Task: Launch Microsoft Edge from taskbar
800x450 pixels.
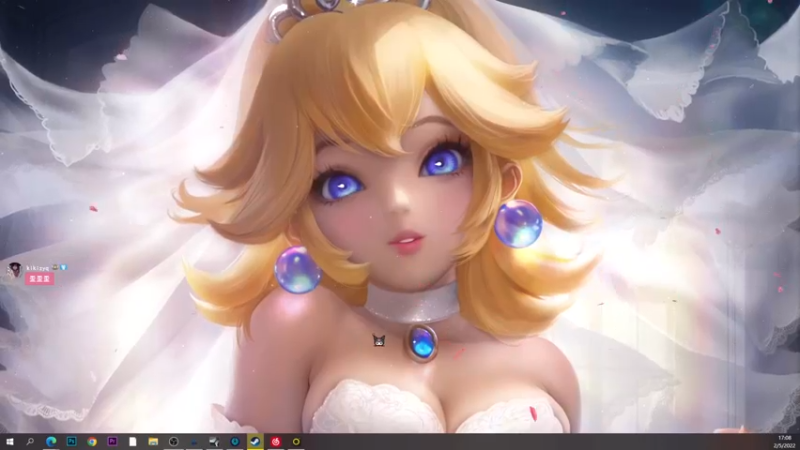Action: click(x=51, y=442)
